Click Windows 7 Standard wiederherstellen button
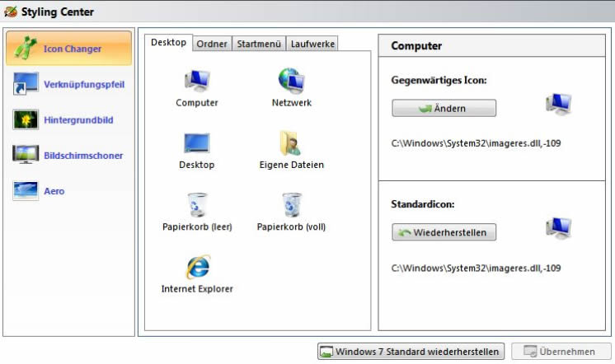This screenshot has height=364, width=615. coord(411,352)
